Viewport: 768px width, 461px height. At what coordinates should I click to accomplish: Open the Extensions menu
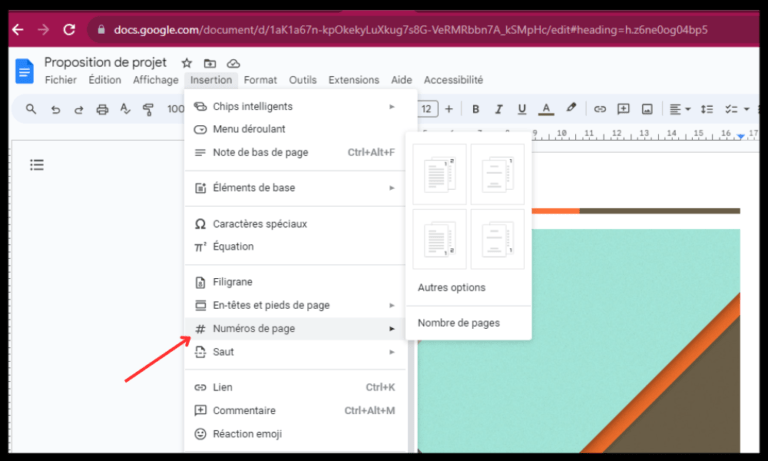pos(354,80)
